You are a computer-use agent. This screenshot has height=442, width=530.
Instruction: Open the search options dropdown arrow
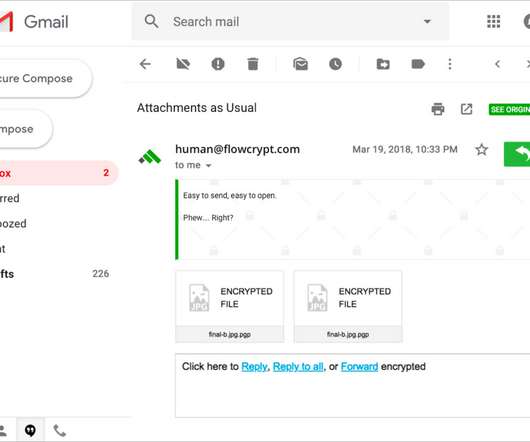427,22
